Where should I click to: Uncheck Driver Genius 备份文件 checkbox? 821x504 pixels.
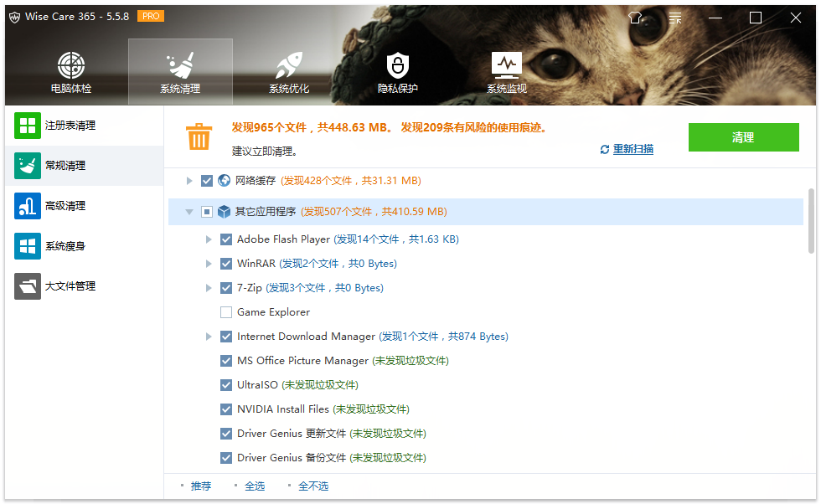226,458
